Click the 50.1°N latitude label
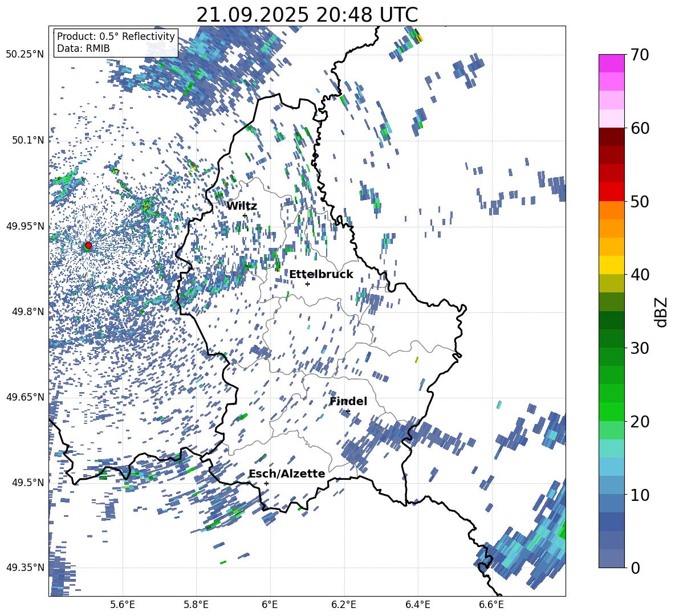 (x=27, y=140)
